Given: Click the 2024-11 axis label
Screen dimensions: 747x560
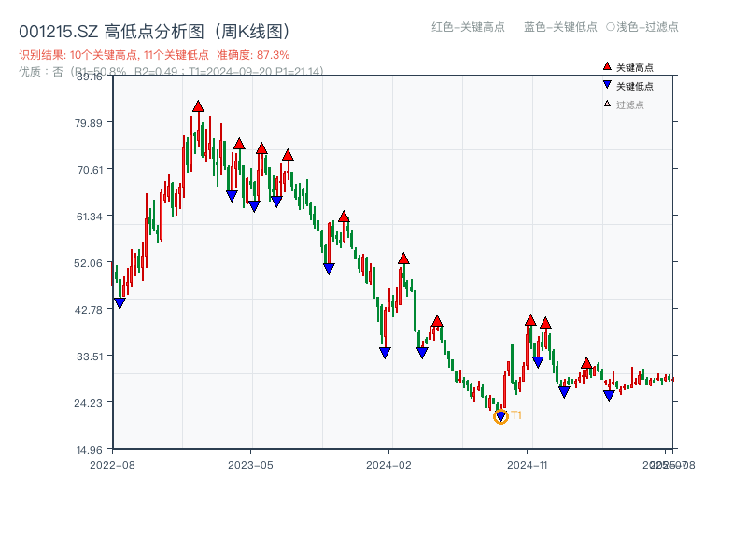Looking at the screenshot, I should point(528,463).
